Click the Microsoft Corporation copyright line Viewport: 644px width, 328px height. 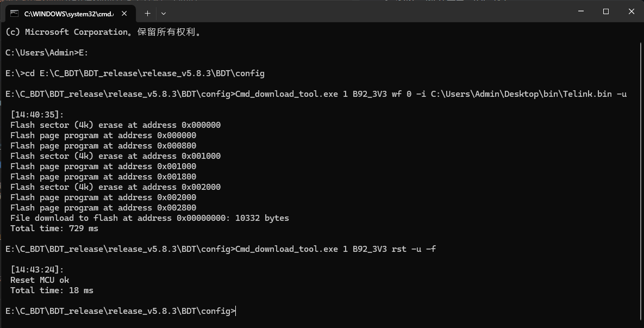click(104, 32)
